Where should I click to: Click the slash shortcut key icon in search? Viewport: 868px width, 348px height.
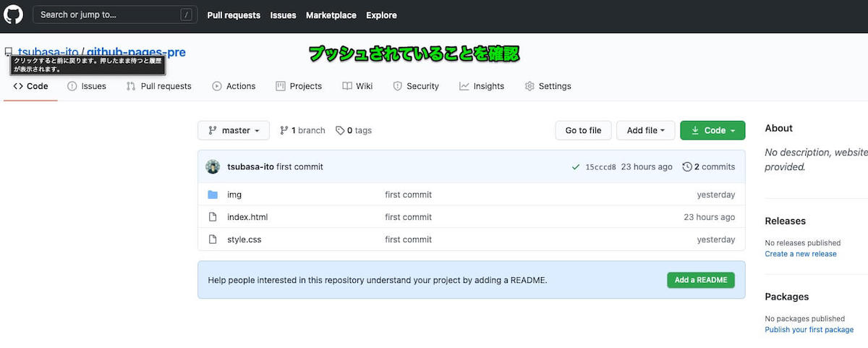[x=187, y=14]
